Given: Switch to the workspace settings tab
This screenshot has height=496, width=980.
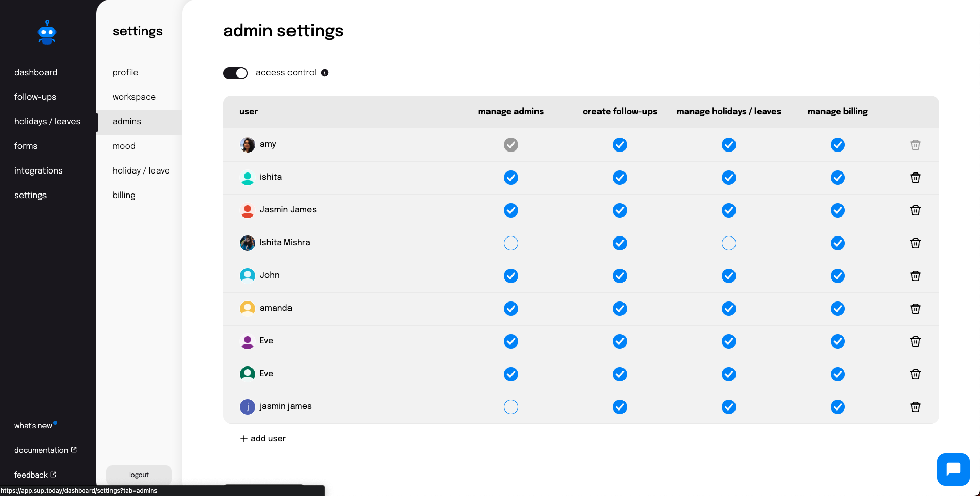Looking at the screenshot, I should [x=134, y=97].
